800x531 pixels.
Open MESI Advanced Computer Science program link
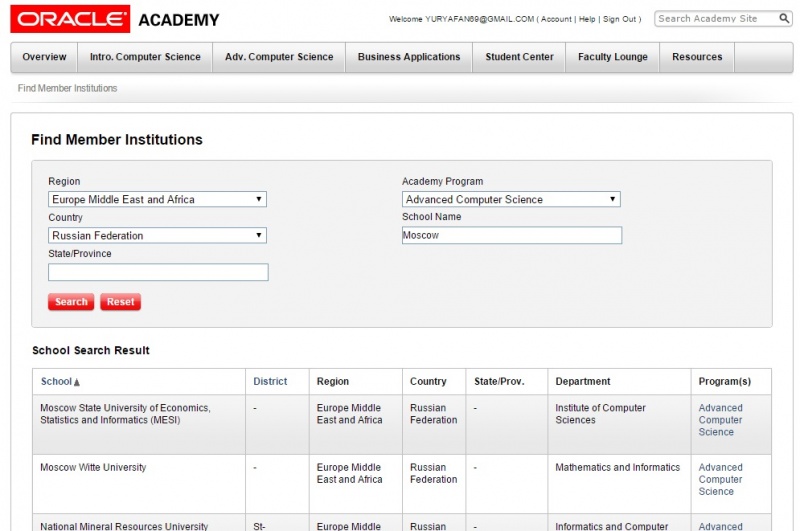pos(720,420)
